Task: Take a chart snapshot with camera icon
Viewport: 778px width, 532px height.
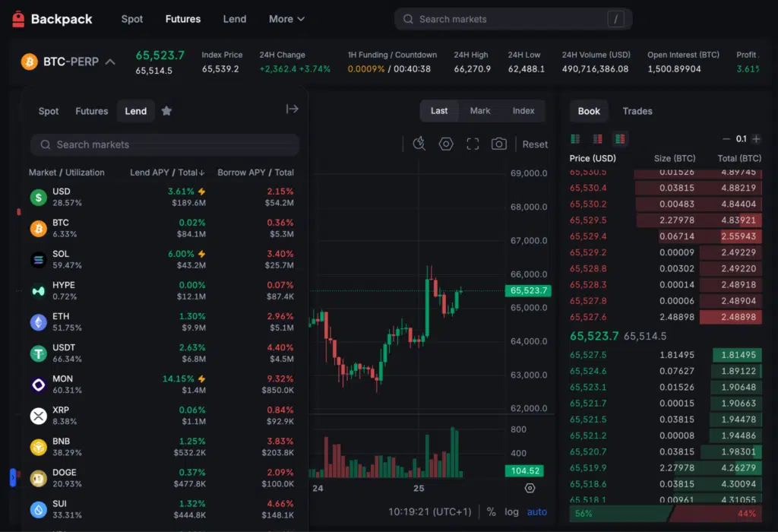Action: tap(498, 144)
